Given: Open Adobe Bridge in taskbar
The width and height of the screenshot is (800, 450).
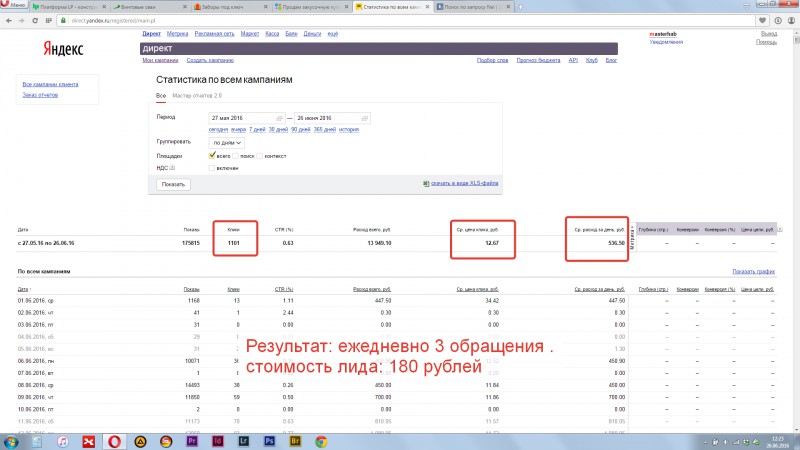Looking at the screenshot, I should (295, 441).
